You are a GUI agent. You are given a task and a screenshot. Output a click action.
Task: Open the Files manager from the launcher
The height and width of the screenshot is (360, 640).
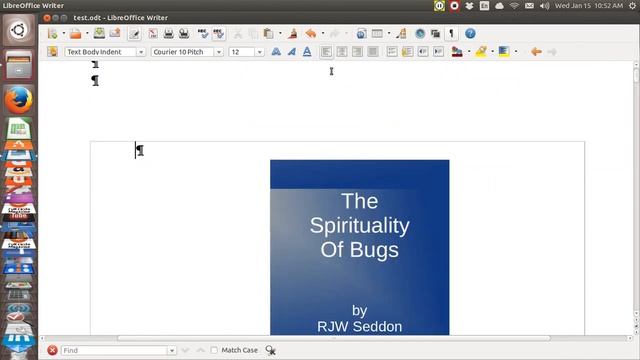click(19, 65)
